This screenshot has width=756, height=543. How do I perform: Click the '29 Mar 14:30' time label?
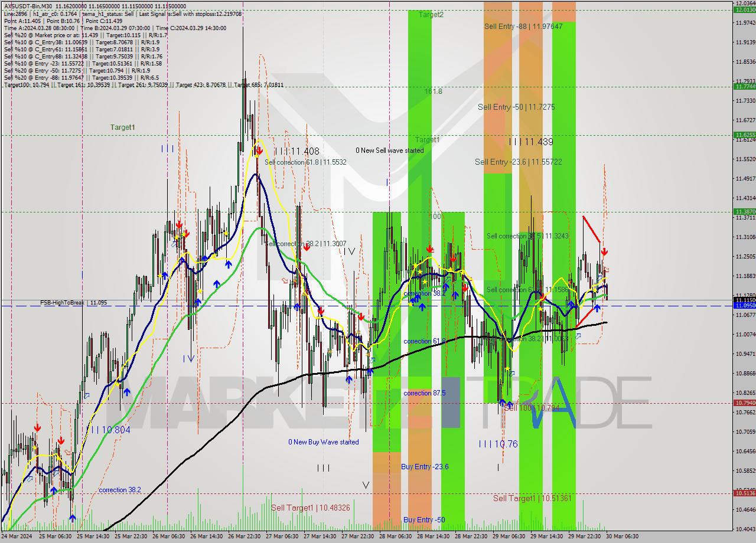tap(546, 537)
